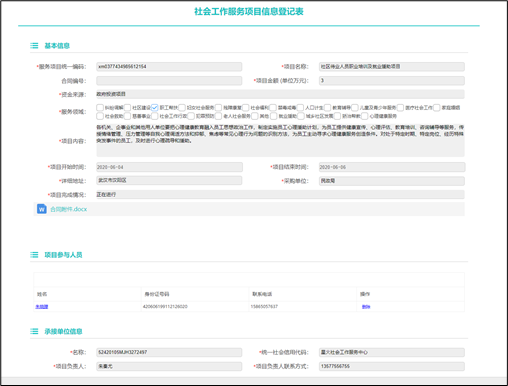Enable the 妇女社会服务 checkbox
The height and width of the screenshot is (386, 508).
pos(182,107)
